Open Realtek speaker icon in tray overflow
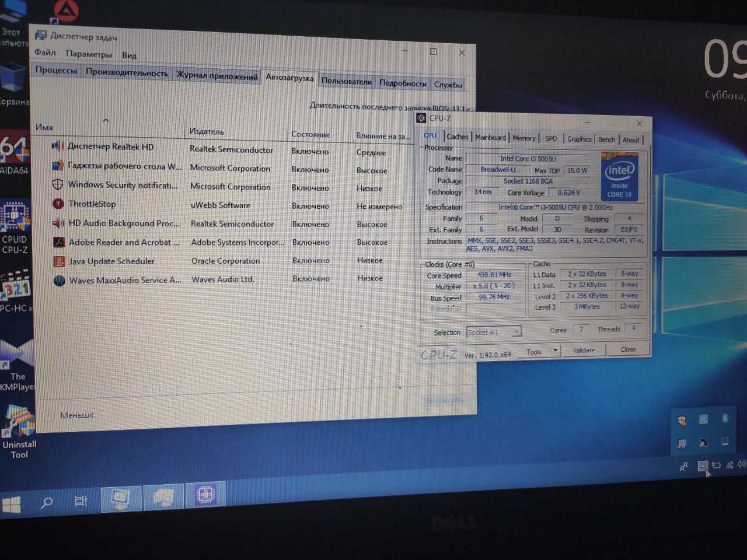 pyautogui.click(x=703, y=443)
